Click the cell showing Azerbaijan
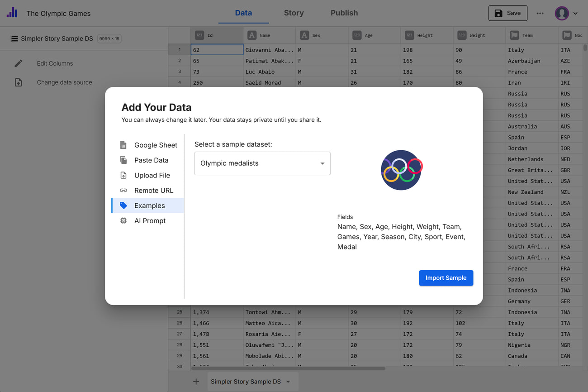This screenshot has width=588, height=392. point(532,61)
